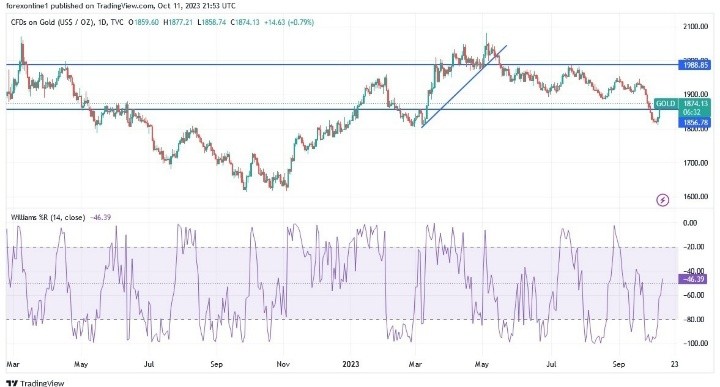Click the rightmost 23 date label on time axis
The width and height of the screenshot is (720, 387).
674,365
